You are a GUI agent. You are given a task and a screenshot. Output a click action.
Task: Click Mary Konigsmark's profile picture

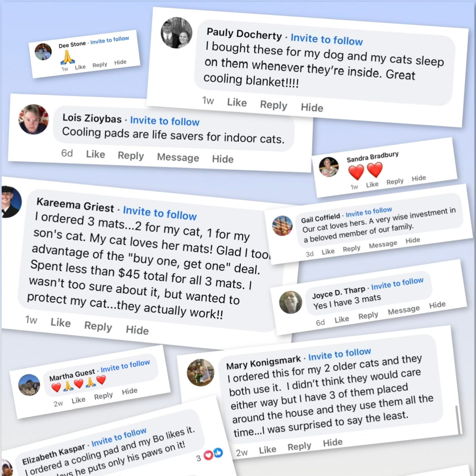(201, 372)
